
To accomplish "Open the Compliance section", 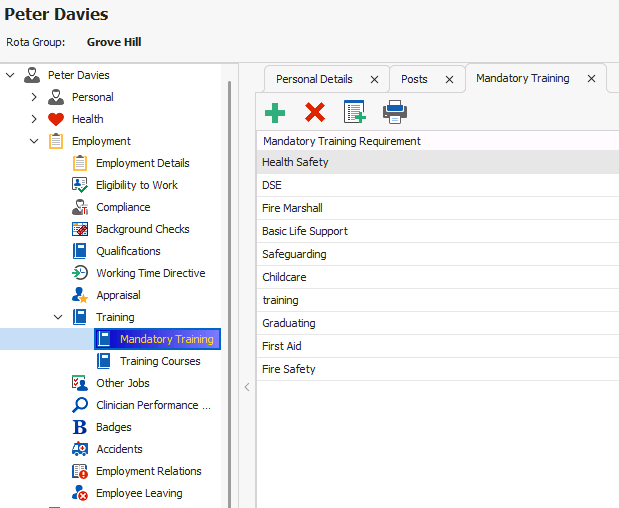I will point(123,207).
